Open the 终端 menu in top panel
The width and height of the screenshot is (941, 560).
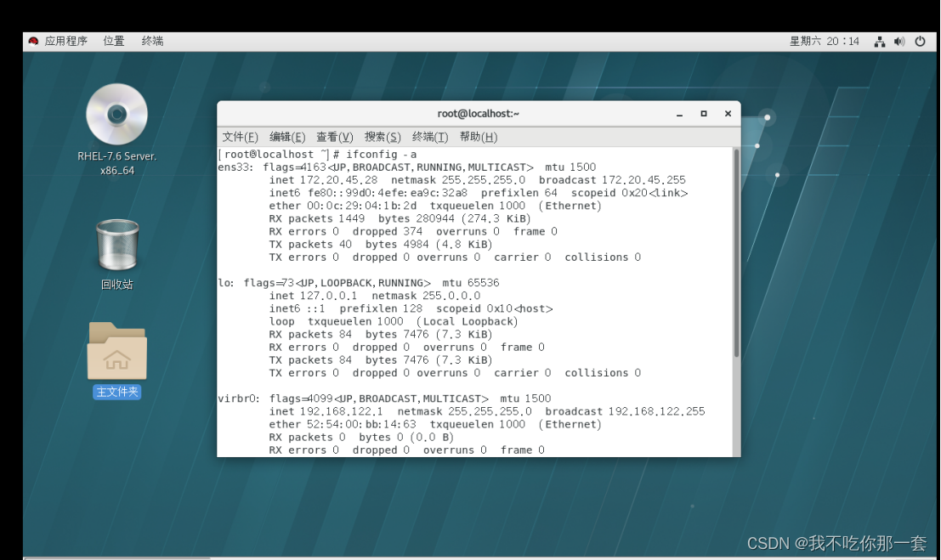(152, 41)
